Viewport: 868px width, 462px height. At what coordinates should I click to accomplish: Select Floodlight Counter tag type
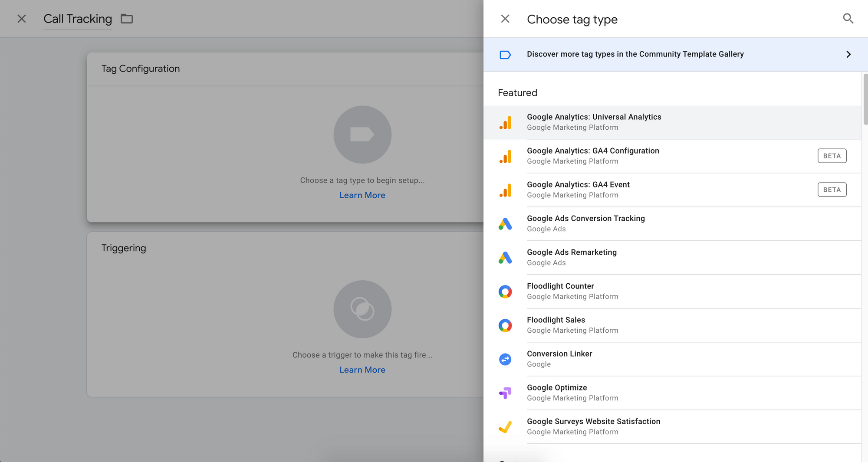click(x=672, y=292)
